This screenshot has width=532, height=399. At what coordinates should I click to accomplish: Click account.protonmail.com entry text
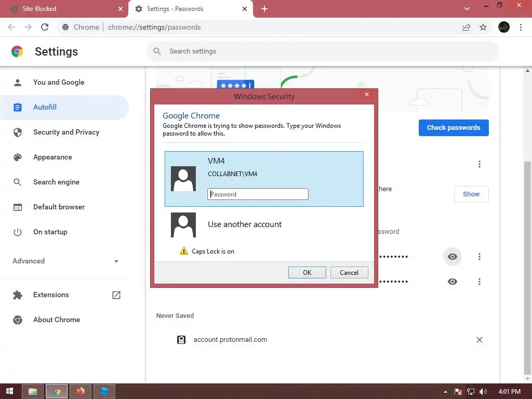230,340
